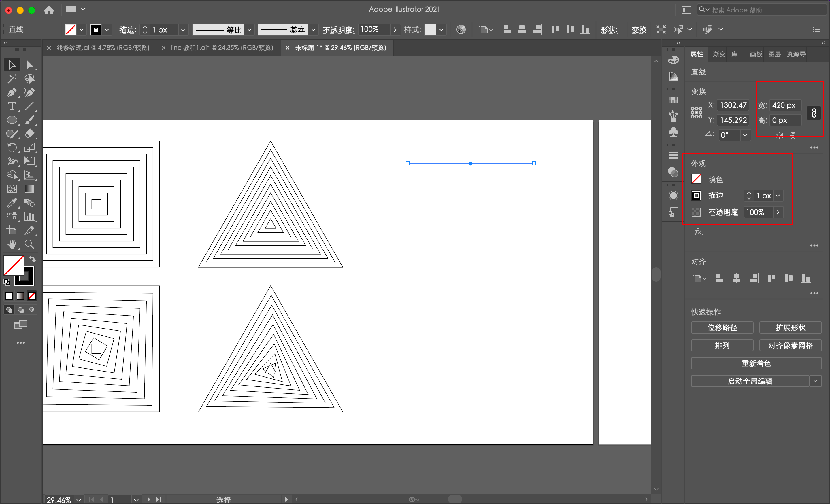
Task: Click 描边 stroke swatch in 外观 panel
Action: pos(696,196)
